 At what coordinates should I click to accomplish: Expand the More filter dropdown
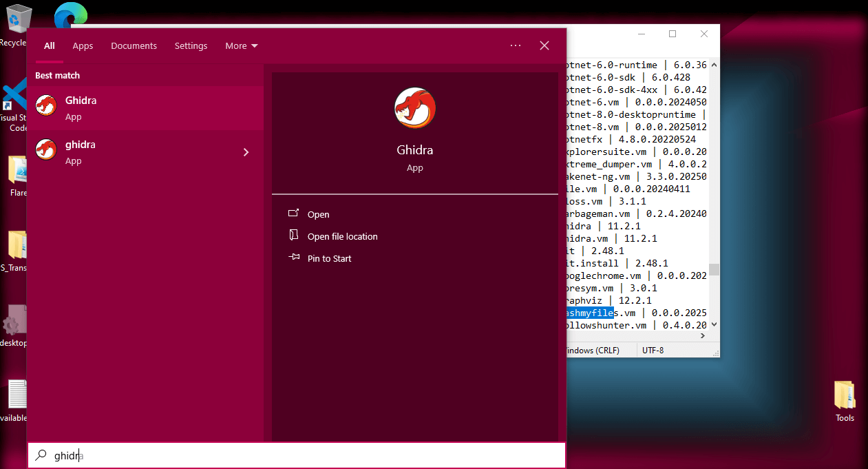242,46
